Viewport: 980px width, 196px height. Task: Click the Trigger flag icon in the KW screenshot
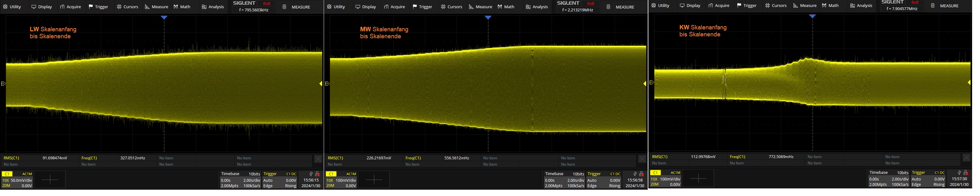tap(739, 6)
